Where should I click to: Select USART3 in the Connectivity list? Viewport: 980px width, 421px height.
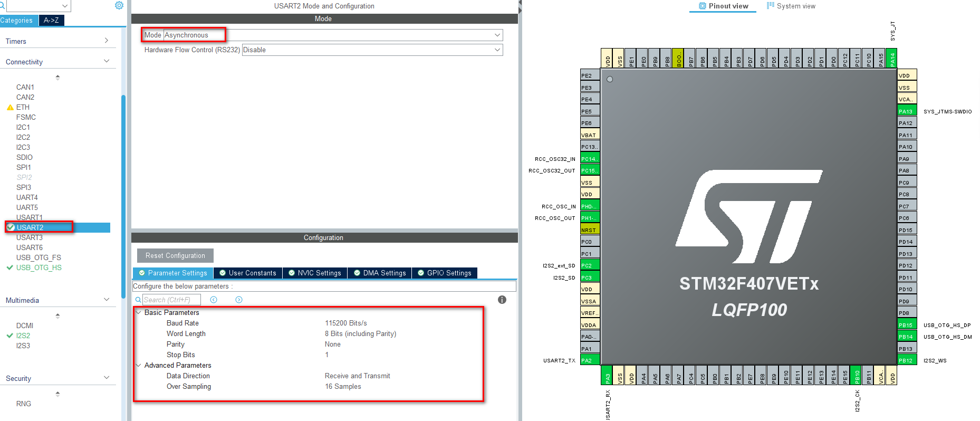coord(30,237)
